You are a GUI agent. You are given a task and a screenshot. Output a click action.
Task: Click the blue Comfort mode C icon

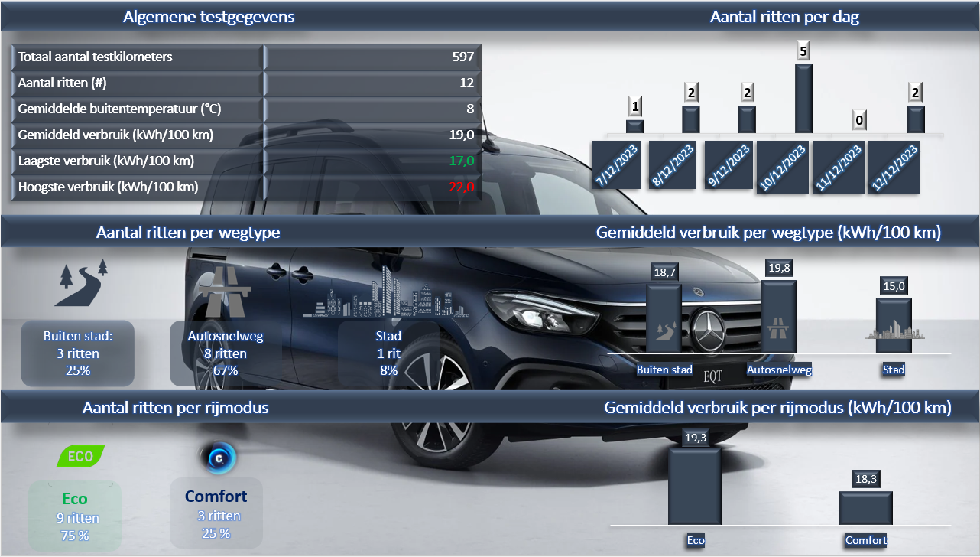coord(219,458)
